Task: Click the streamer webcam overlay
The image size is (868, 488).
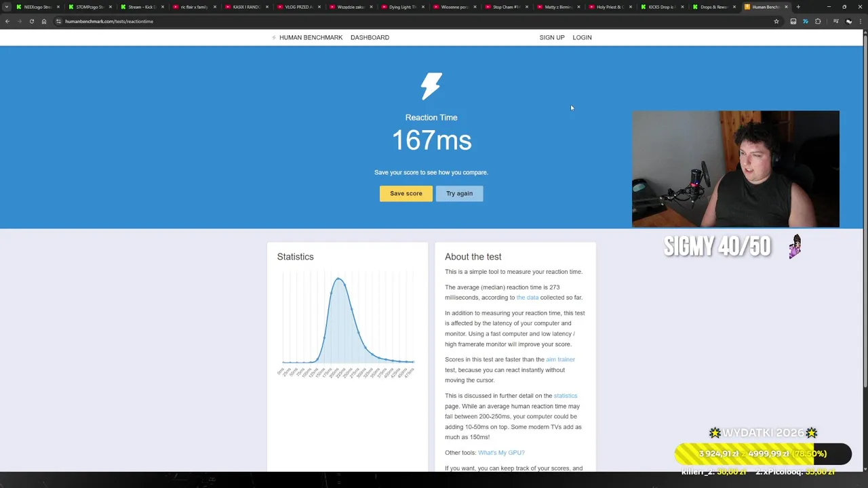Action: coord(736,169)
